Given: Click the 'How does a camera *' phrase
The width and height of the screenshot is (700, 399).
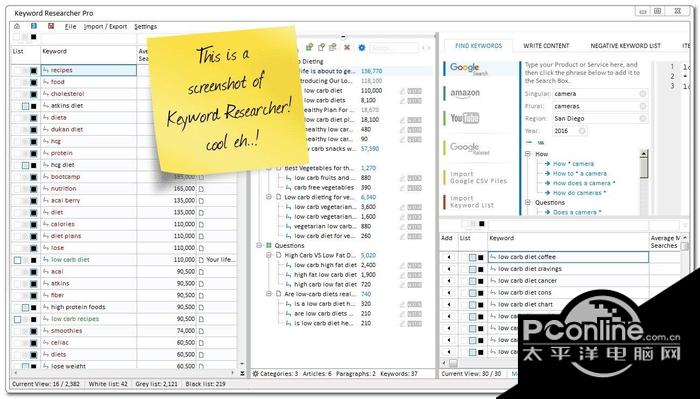Looking at the screenshot, I should point(584,183).
